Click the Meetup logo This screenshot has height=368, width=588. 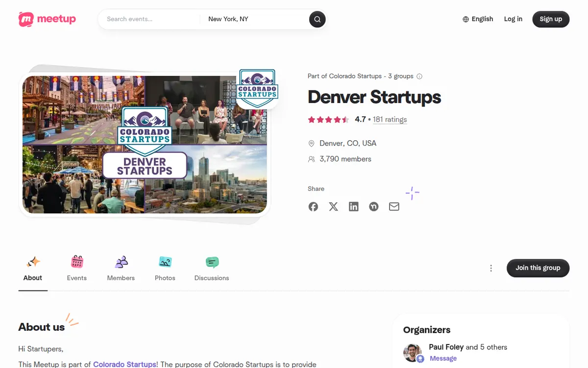point(47,19)
